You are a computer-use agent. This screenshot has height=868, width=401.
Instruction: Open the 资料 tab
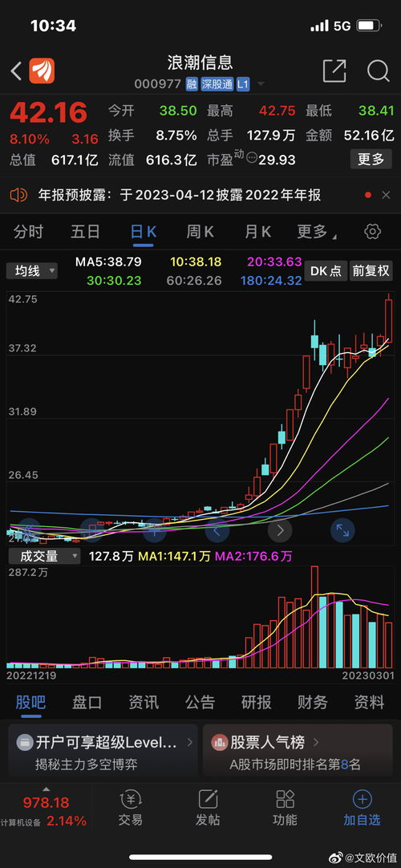[x=369, y=702]
